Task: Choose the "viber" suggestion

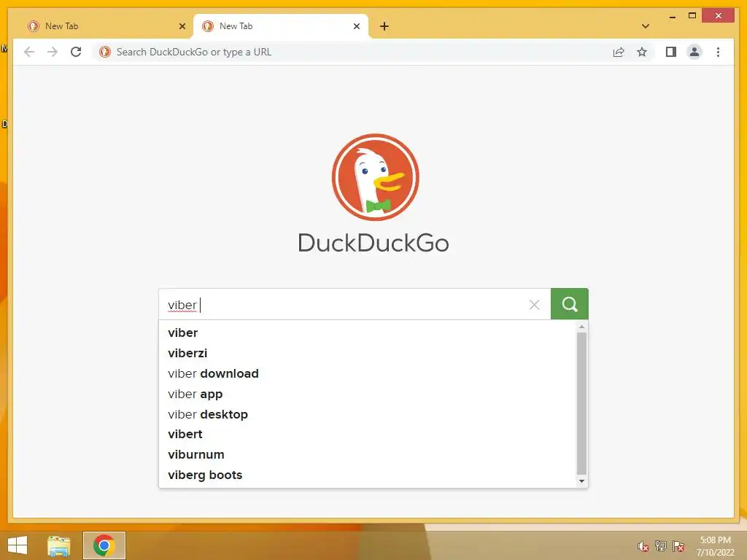Action: click(x=368, y=332)
